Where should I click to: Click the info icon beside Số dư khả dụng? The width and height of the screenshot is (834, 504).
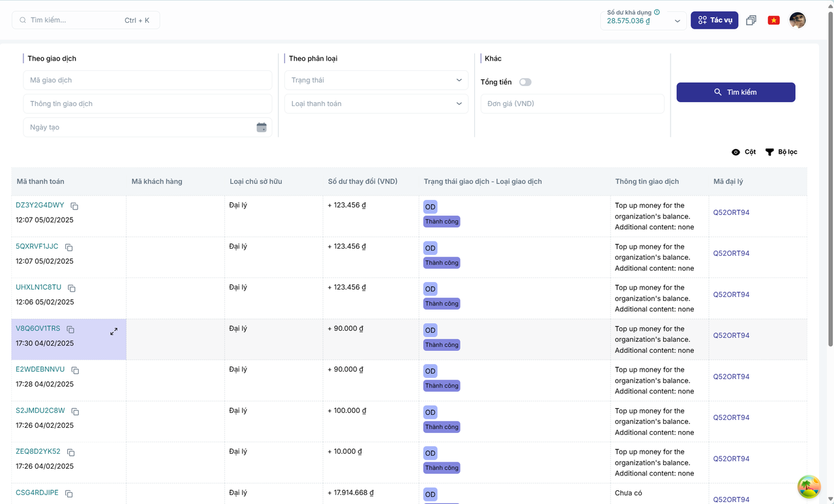(657, 12)
